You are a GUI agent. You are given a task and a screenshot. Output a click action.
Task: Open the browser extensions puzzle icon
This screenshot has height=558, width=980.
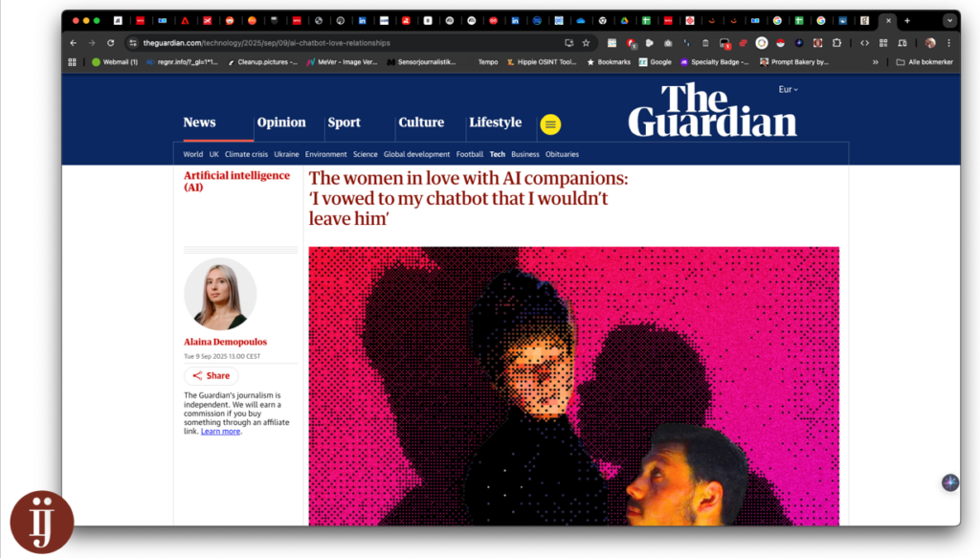(836, 43)
